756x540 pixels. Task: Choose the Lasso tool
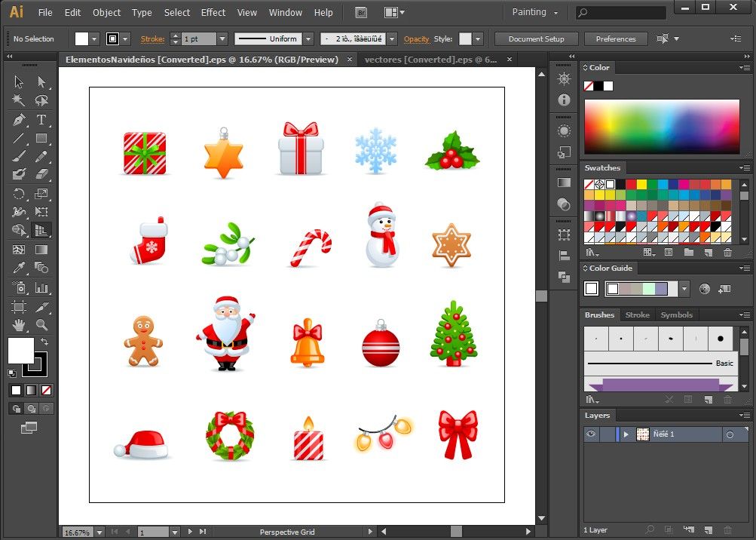point(41,100)
